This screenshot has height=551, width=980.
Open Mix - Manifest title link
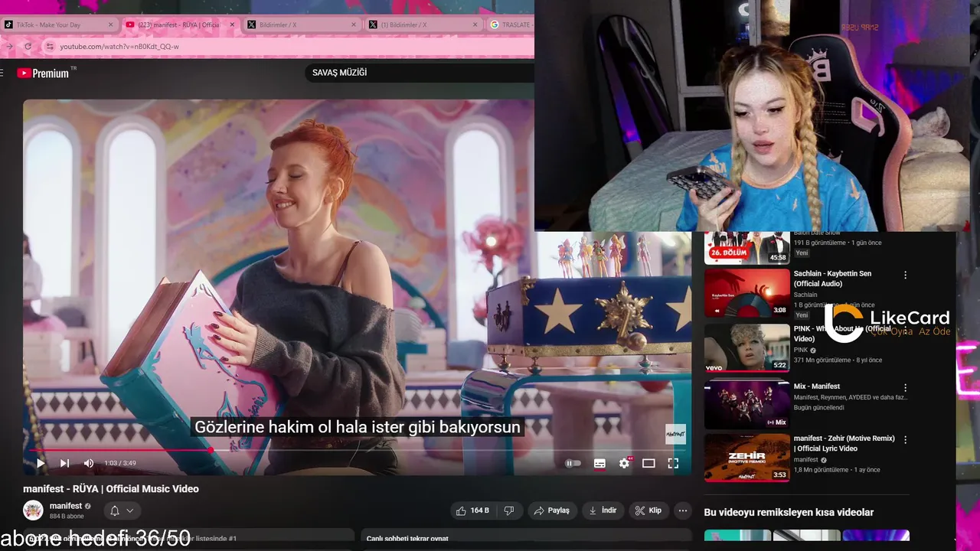[817, 386]
